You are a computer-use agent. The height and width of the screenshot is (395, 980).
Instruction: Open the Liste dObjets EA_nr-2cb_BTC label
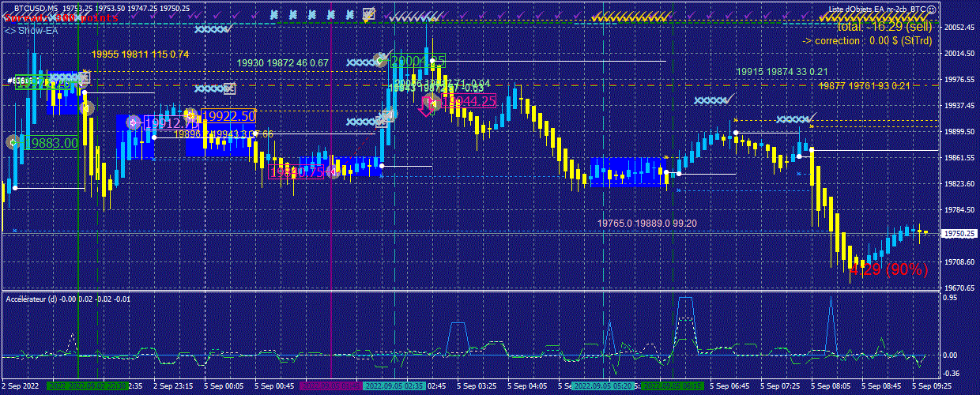877,9
